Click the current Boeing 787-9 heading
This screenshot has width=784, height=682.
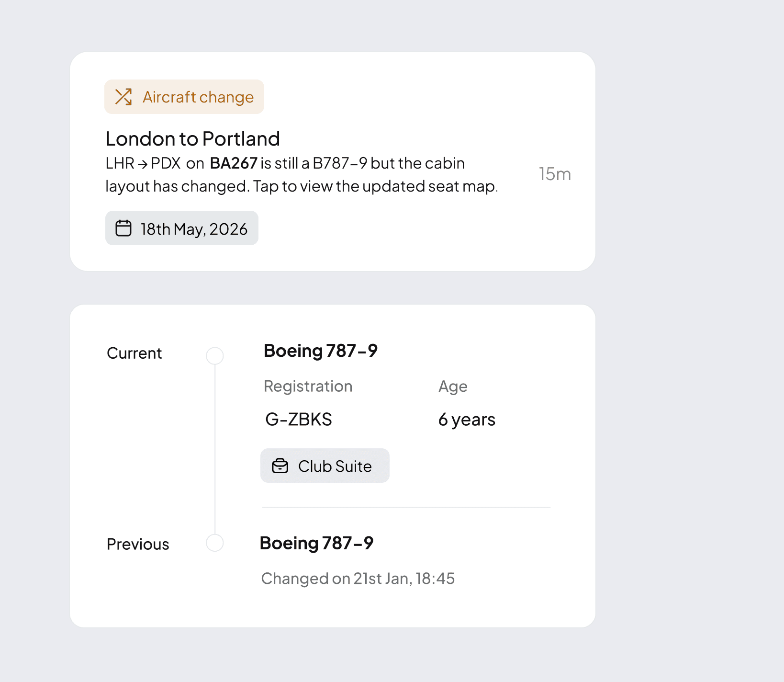coord(321,351)
